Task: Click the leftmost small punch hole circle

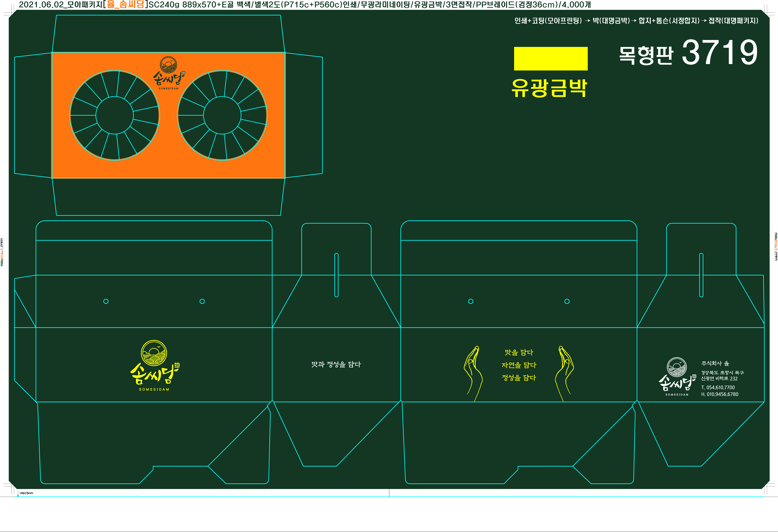Action: pyautogui.click(x=106, y=301)
